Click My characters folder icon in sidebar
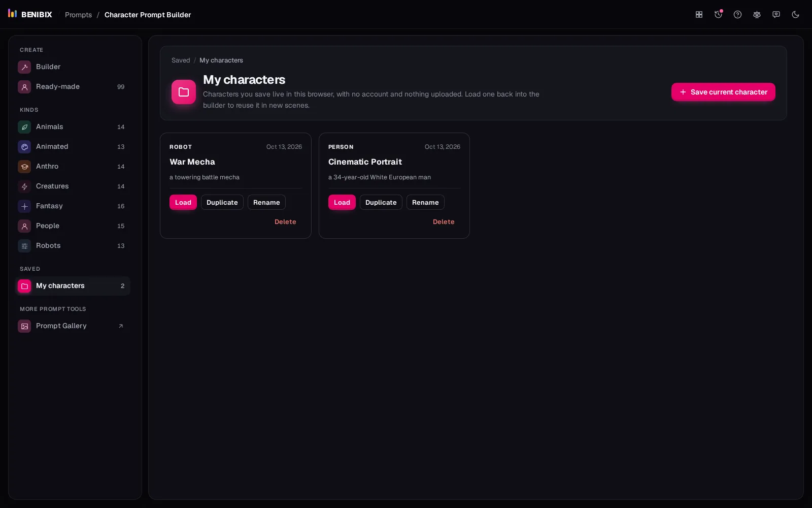 [x=24, y=286]
